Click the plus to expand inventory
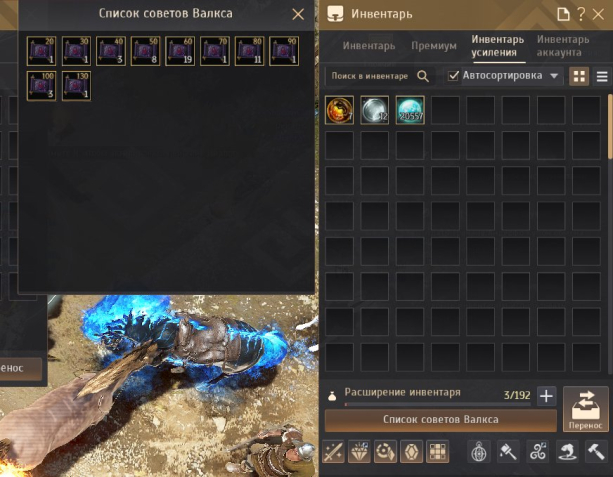The image size is (613, 477). 546,396
